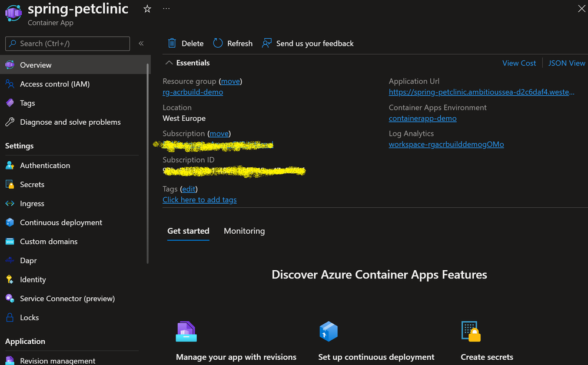588x365 pixels.
Task: Click the Diagnose wrench icon
Action: pos(10,122)
